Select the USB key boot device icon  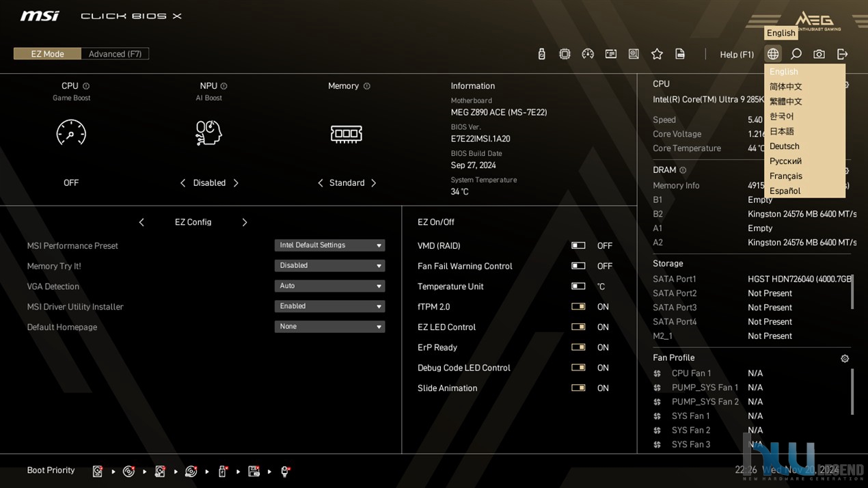pyautogui.click(x=222, y=471)
